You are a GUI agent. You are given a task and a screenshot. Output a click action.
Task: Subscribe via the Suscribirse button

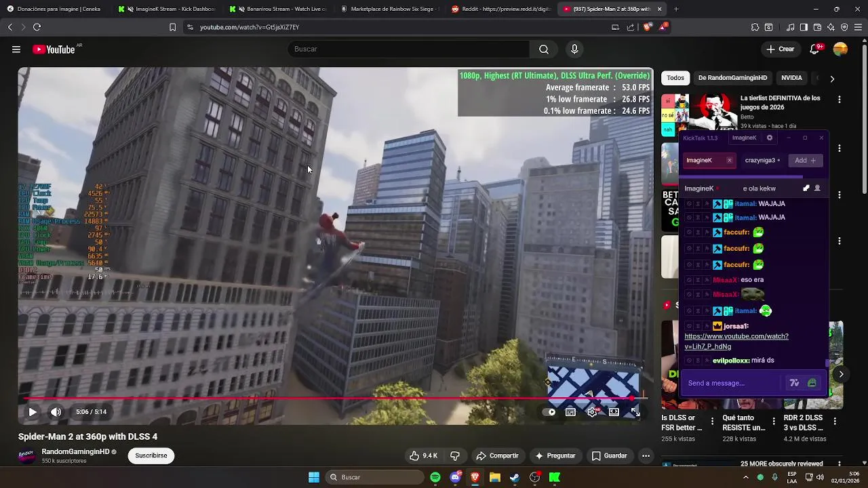pos(151,455)
